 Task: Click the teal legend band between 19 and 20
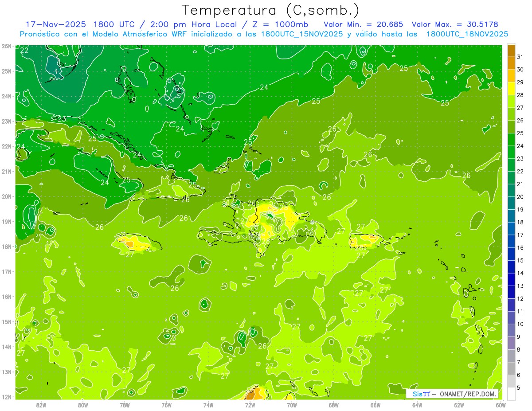512,203
